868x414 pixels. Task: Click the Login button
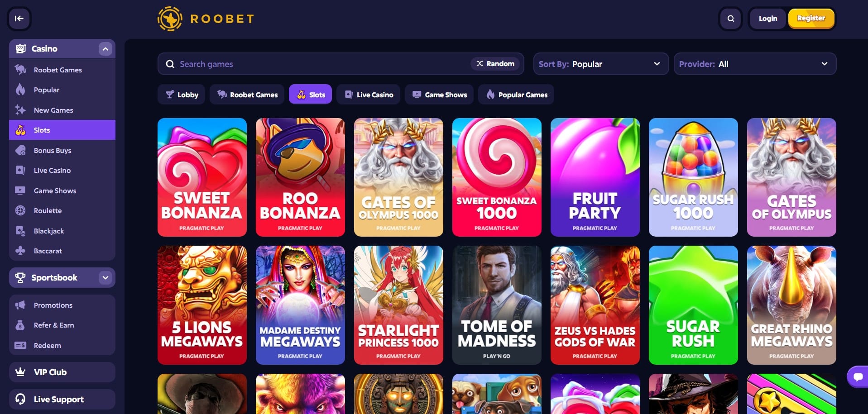(768, 19)
